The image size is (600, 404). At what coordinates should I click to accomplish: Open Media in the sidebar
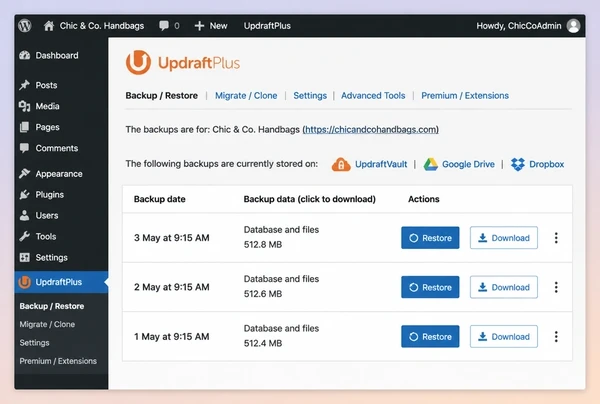point(47,106)
